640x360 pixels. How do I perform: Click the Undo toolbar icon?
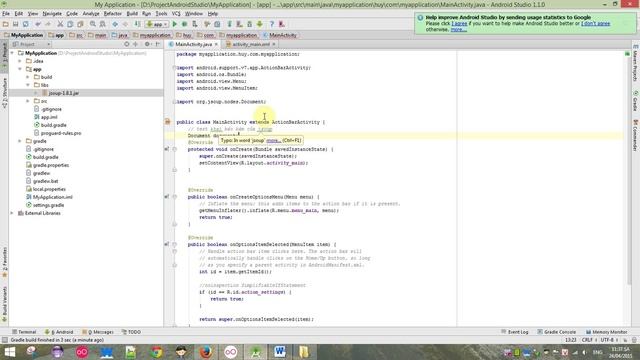38,24
